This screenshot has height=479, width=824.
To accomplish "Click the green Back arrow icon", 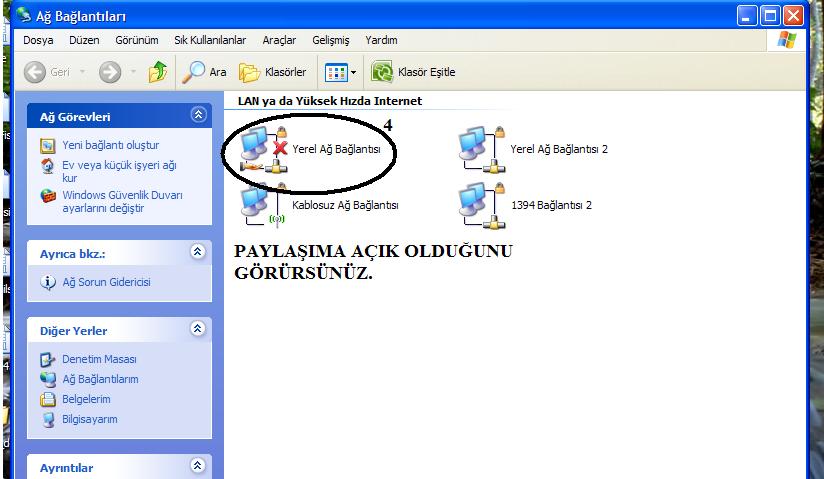I will coord(35,72).
